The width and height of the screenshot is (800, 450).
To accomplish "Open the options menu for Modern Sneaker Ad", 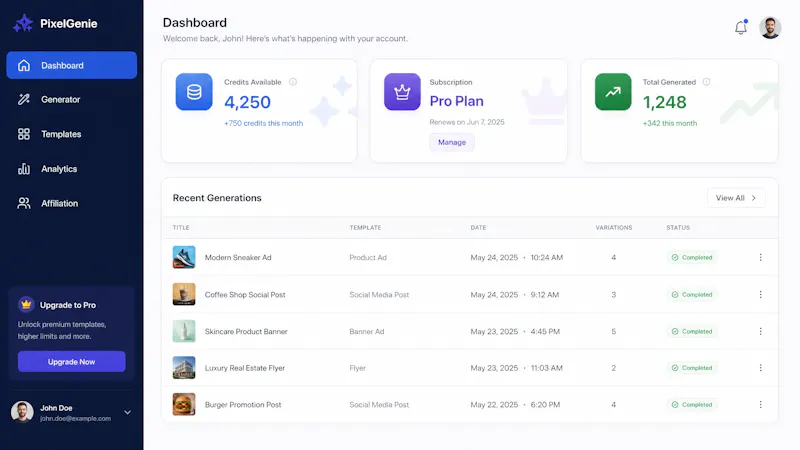I will [760, 258].
